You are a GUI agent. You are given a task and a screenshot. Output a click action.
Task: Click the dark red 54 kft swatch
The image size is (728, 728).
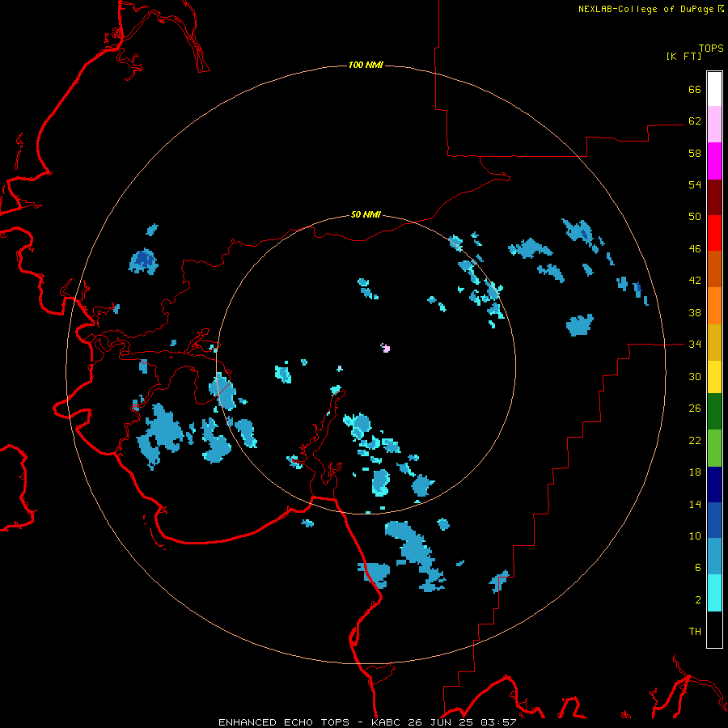(714, 197)
